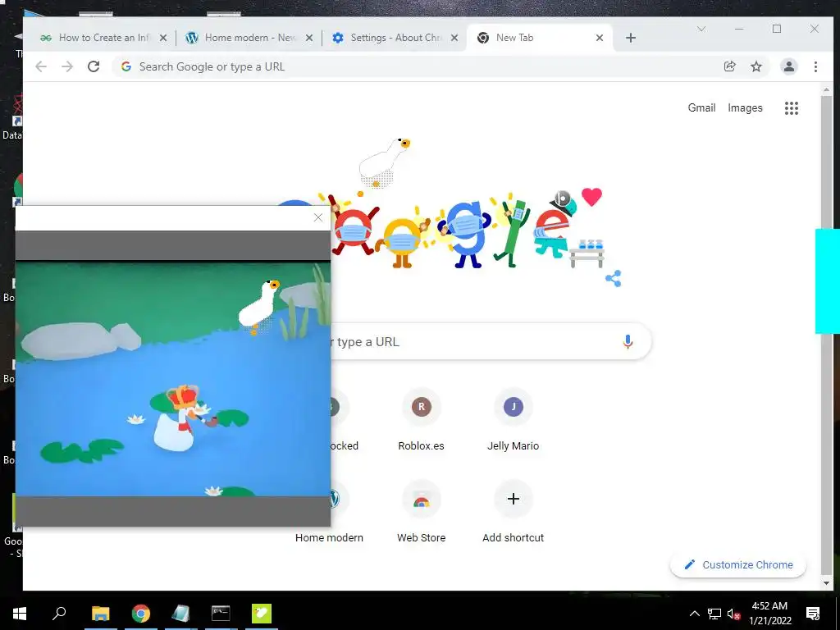Viewport: 840px width, 630px height.
Task: Open the green goose app taskbar icon
Action: [x=262, y=614]
